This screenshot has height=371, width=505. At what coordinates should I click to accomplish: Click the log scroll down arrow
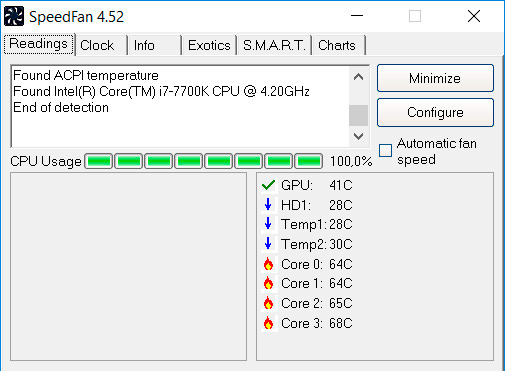pos(358,136)
